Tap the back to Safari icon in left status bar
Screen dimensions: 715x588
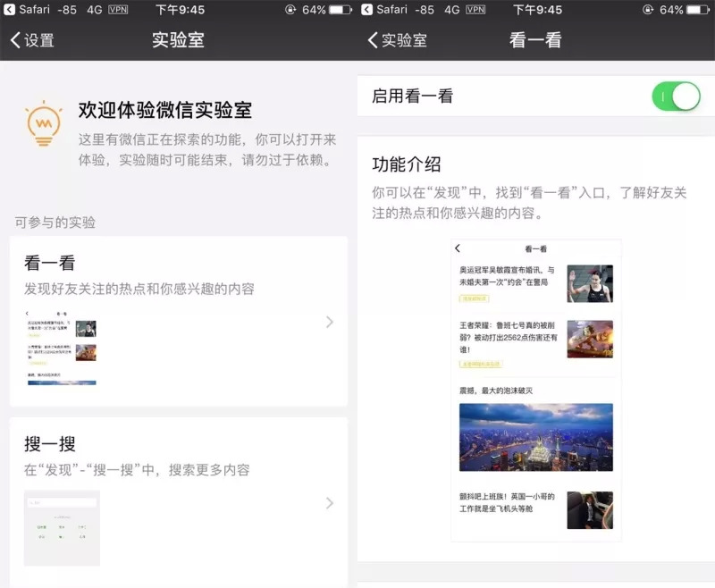tap(9, 10)
